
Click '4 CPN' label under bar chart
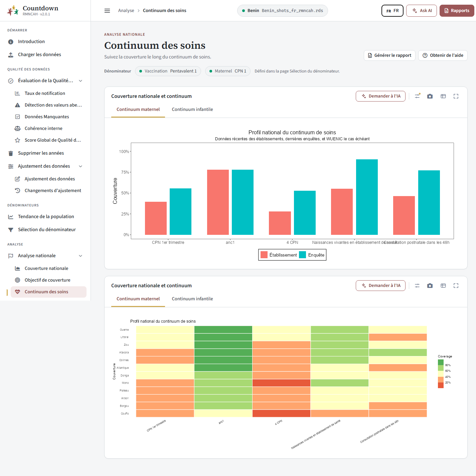[x=292, y=243]
